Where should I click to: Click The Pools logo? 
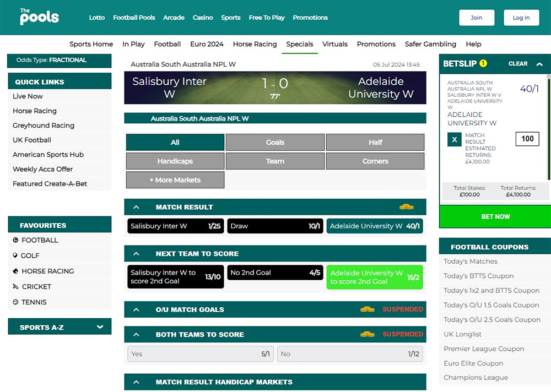click(x=39, y=17)
